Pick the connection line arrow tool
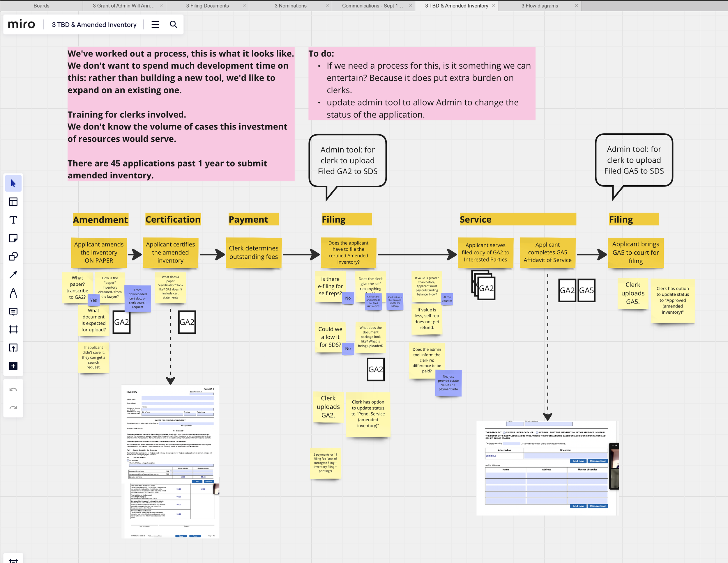 [x=13, y=275]
